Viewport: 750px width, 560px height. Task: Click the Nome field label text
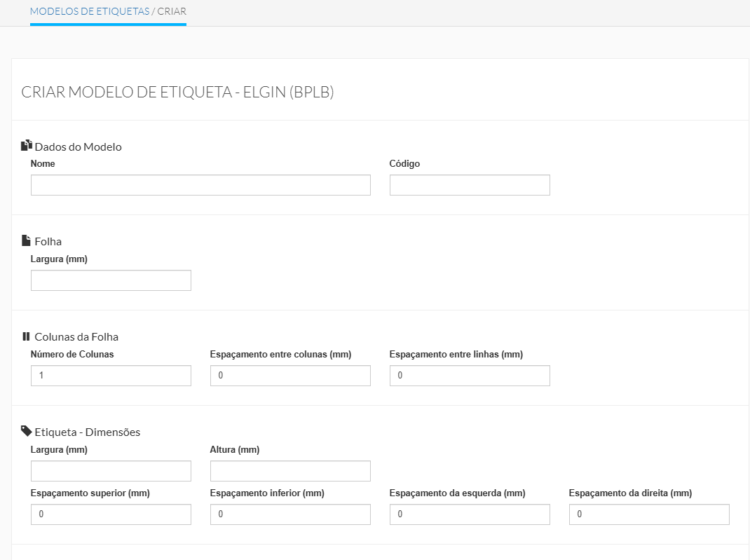[43, 163]
